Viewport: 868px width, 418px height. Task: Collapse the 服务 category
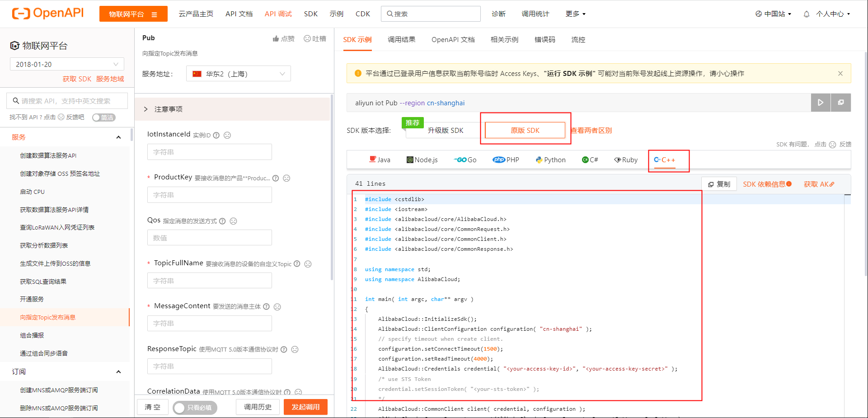[x=118, y=137]
